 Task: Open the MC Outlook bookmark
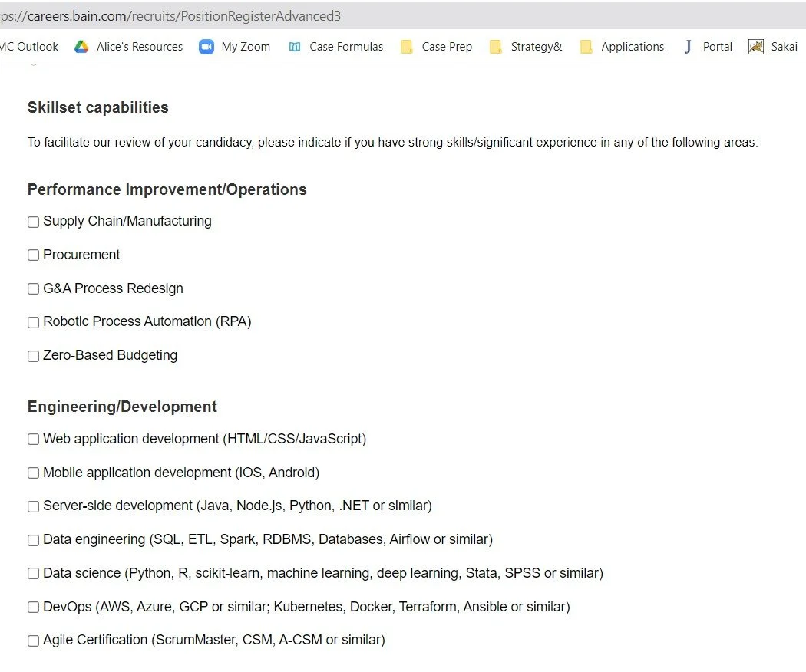pos(29,47)
